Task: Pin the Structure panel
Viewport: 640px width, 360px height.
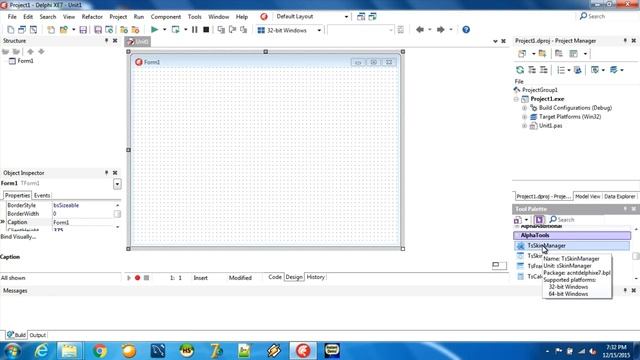Action: coord(107,41)
